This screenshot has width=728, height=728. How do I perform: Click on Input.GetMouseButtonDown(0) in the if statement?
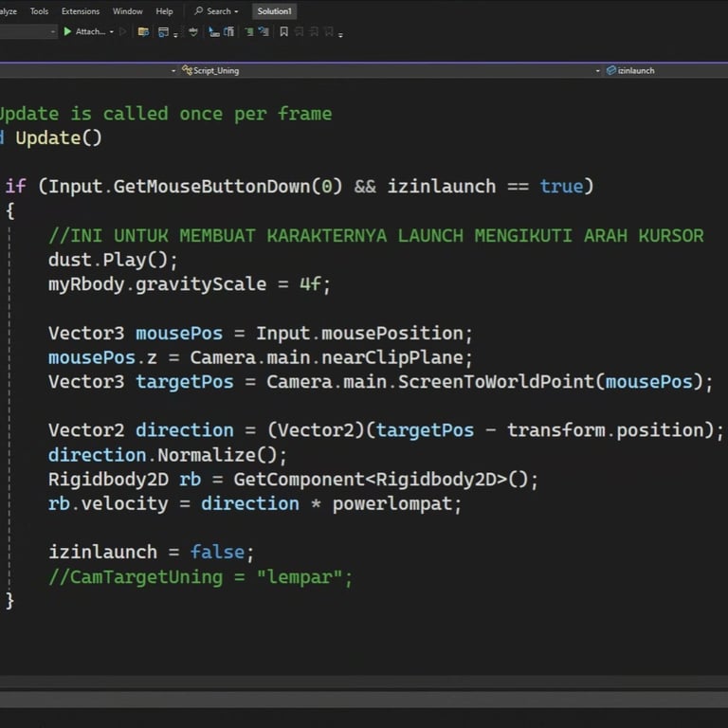(195, 186)
